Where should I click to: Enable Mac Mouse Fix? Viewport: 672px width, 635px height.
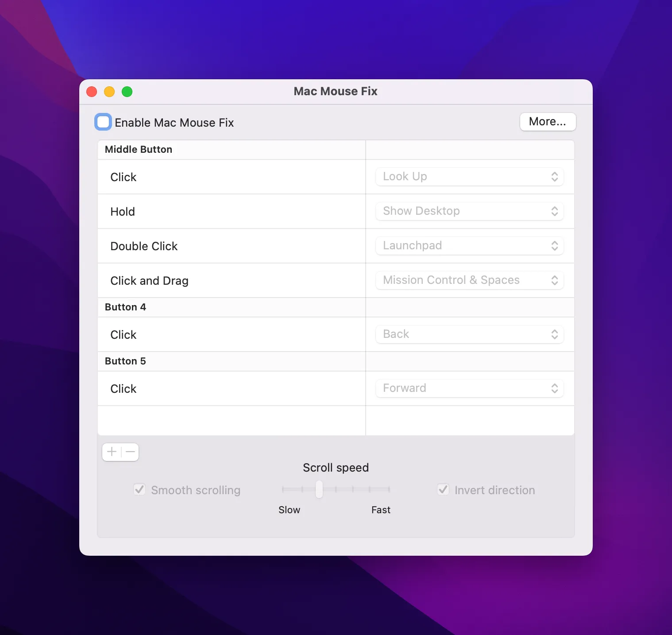pyautogui.click(x=103, y=122)
